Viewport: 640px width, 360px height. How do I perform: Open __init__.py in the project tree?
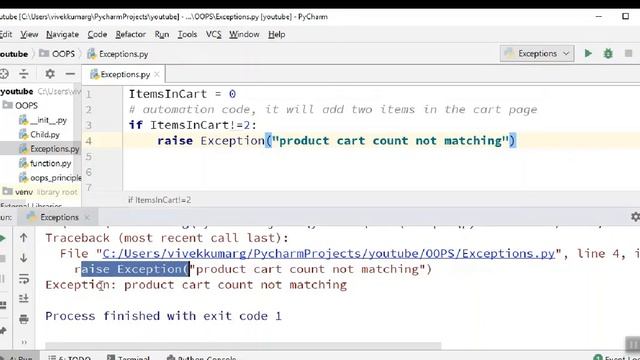tap(43, 120)
